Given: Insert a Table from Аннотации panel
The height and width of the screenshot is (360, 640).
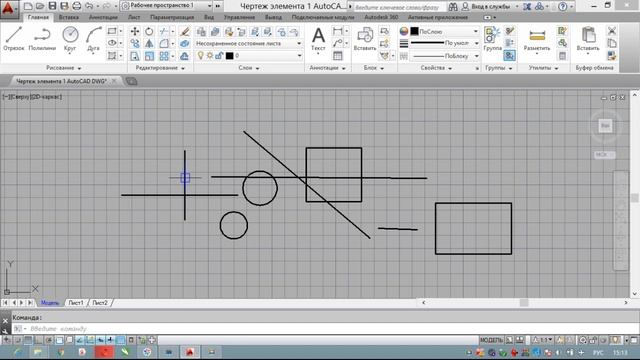Looking at the screenshot, I should pos(338,56).
